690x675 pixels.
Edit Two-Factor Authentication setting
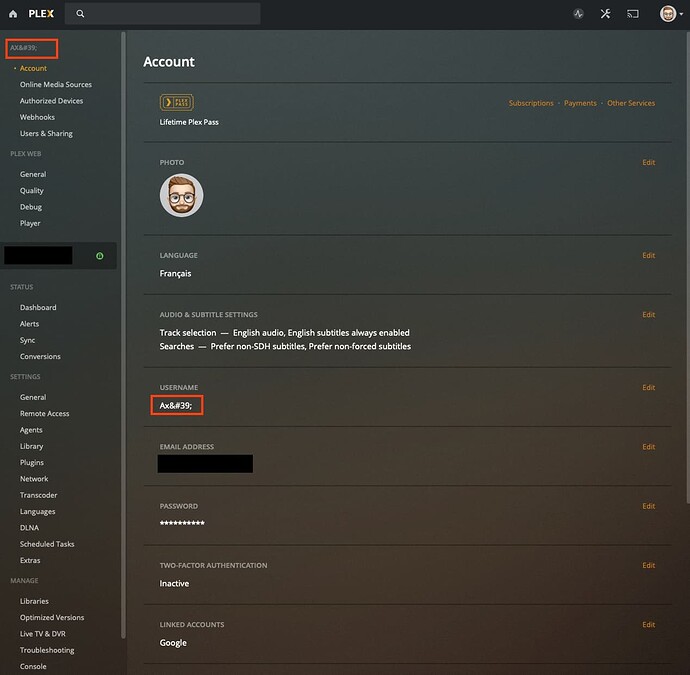[x=648, y=565]
